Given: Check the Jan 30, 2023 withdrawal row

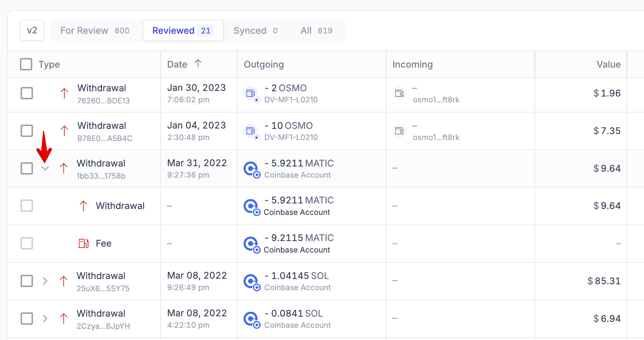Looking at the screenshot, I should (27, 93).
